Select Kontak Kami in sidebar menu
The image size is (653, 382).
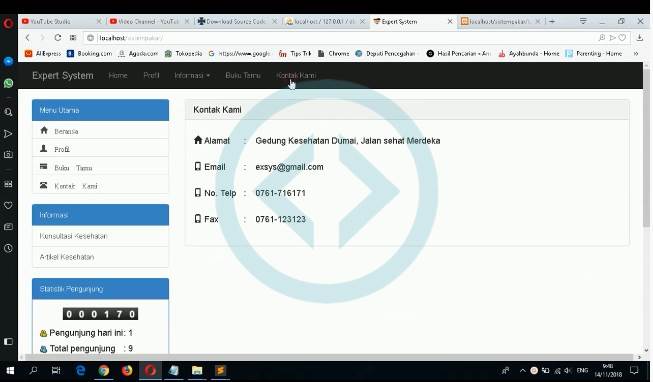[x=100, y=186]
